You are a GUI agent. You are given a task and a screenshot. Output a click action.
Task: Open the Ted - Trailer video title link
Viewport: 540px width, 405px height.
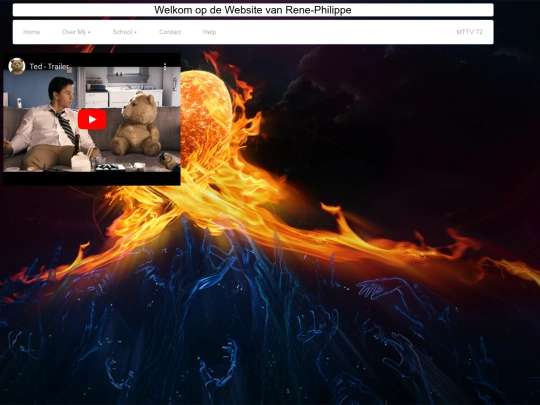(49, 66)
